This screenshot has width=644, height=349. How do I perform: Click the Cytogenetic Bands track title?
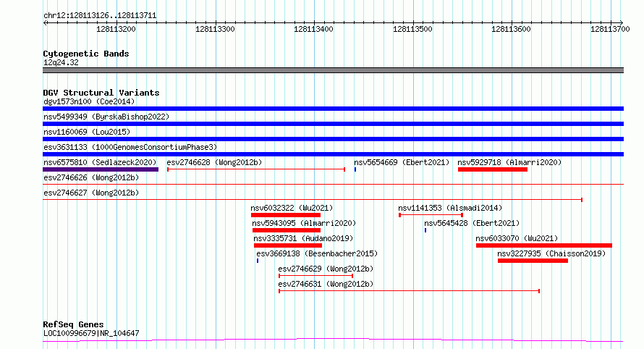click(x=86, y=54)
